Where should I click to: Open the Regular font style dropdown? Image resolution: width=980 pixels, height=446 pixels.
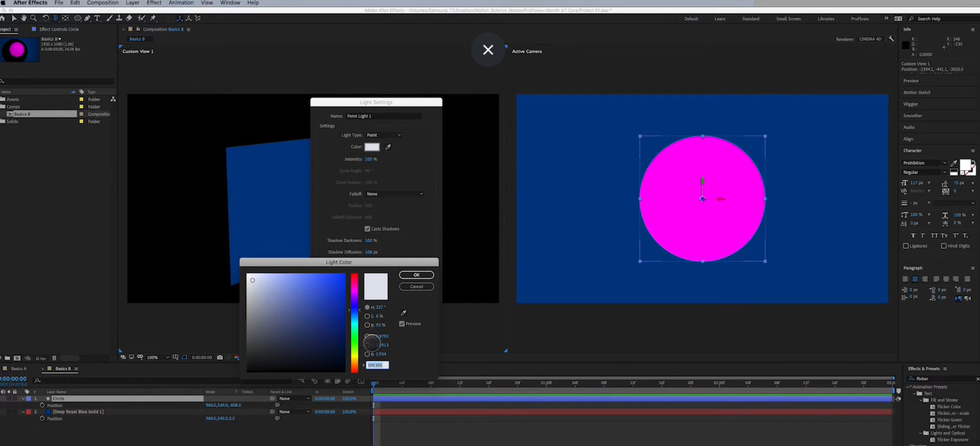[x=925, y=172]
